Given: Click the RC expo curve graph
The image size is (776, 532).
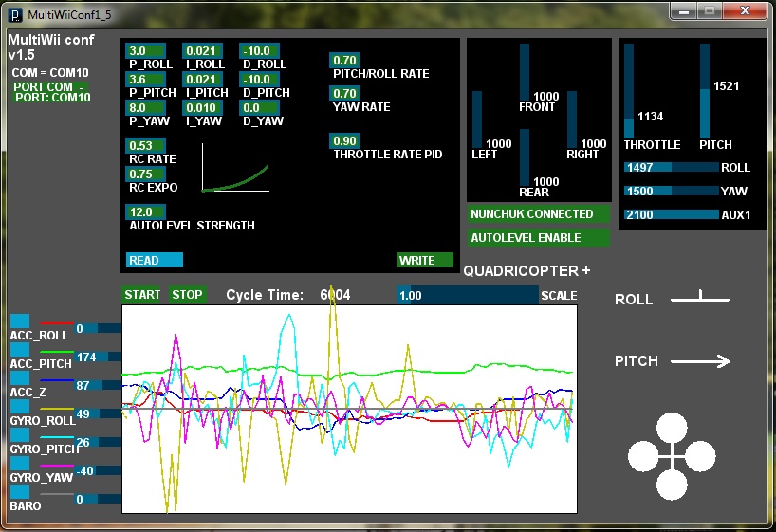Looking at the screenshot, I should tap(235, 168).
